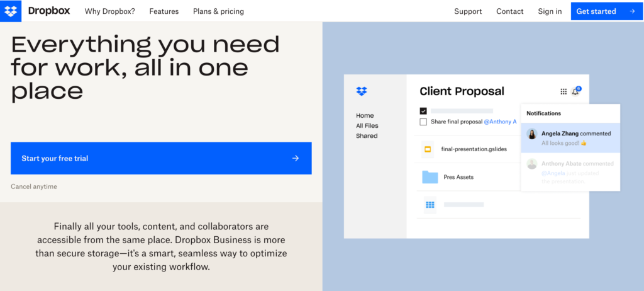This screenshot has width=644, height=291.
Task: Click the Dropbox wordmark in header
Action: (49, 11)
